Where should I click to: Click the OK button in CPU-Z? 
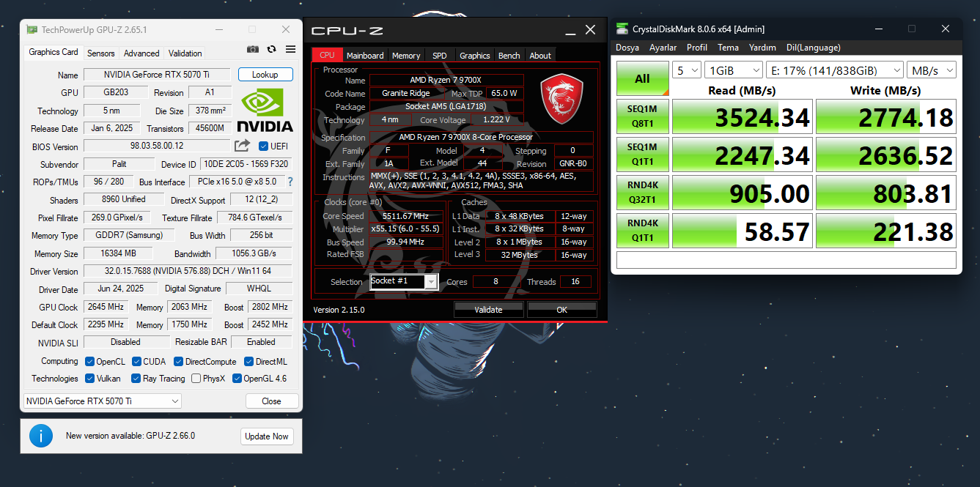point(562,310)
